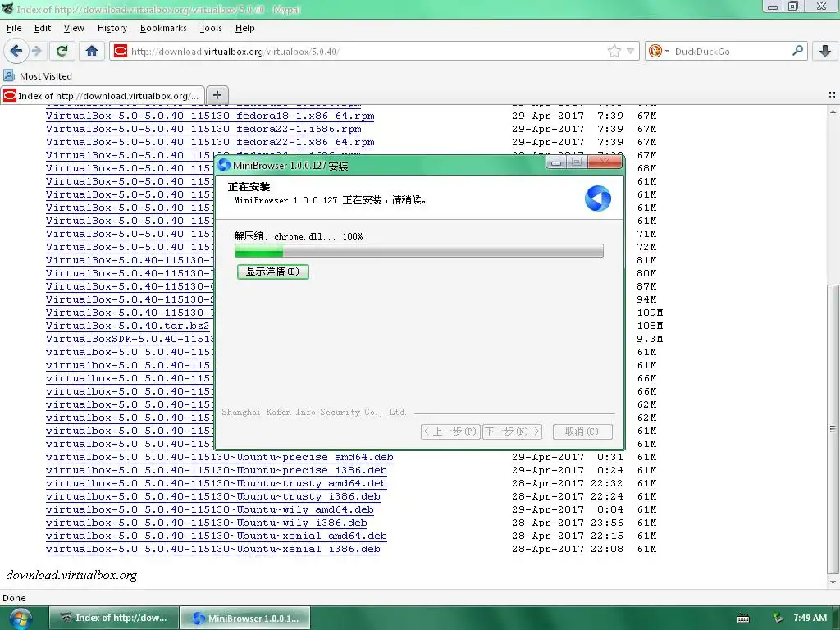The height and width of the screenshot is (630, 840).
Task: Open Ubuntu~xenial_amd64.deb link
Action: point(217,536)
